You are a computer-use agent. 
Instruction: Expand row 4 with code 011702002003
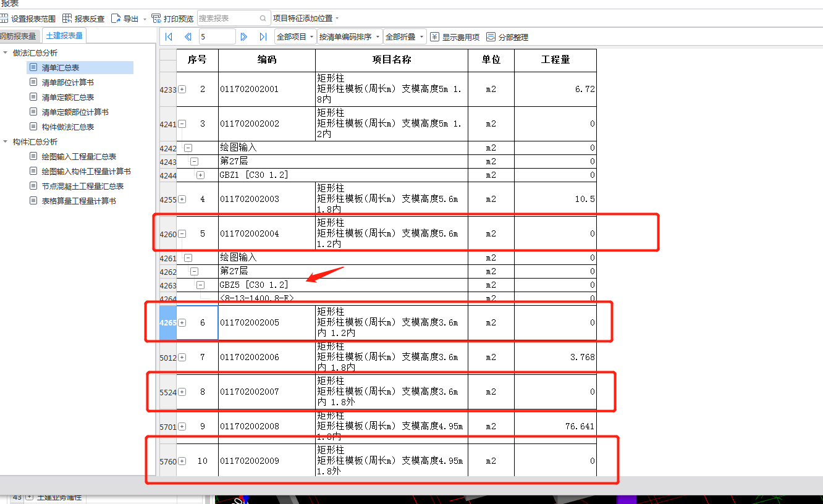pyautogui.click(x=182, y=199)
